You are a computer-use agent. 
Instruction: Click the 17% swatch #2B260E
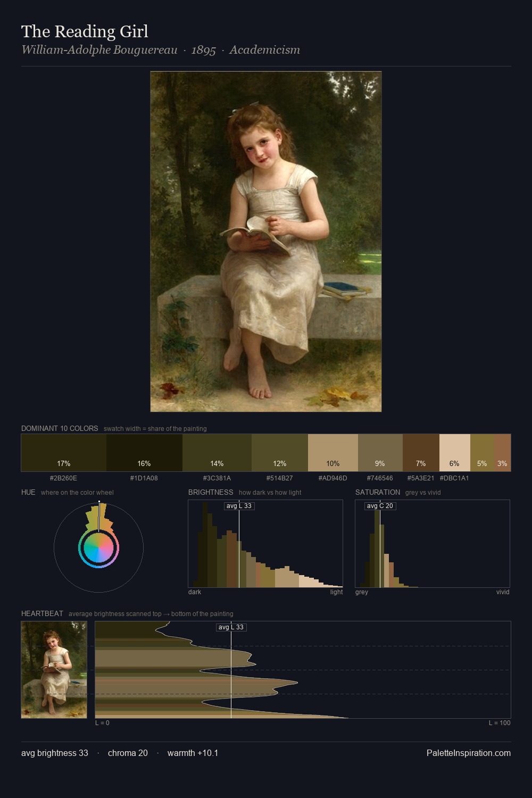[64, 453]
